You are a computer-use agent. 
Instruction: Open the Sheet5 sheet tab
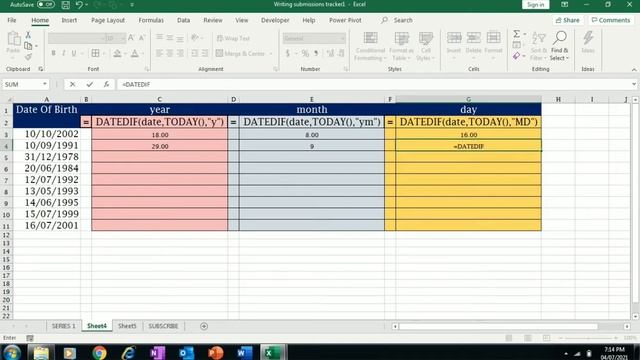(x=127, y=326)
